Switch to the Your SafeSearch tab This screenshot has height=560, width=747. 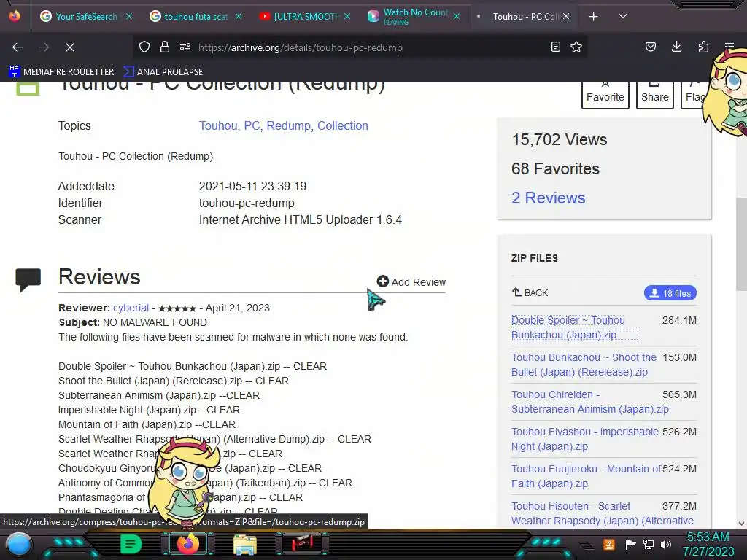click(86, 17)
